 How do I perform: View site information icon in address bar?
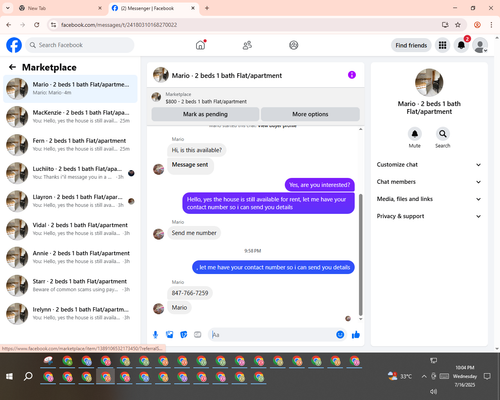(53, 25)
